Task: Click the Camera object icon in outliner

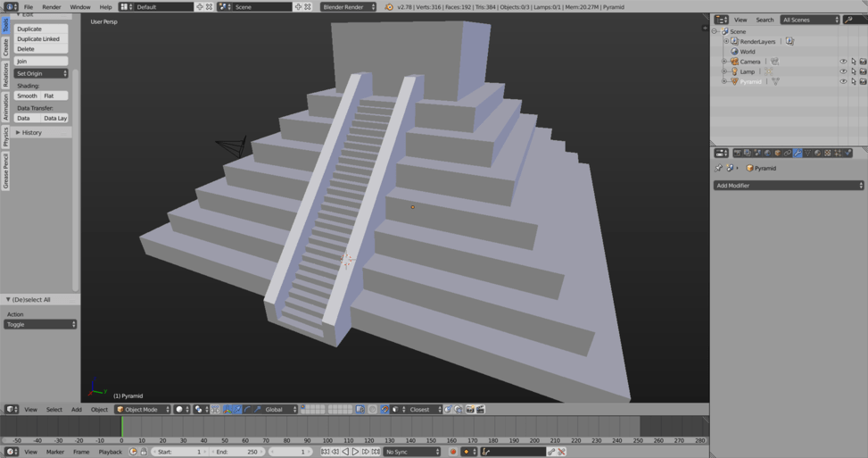Action: tap(734, 62)
